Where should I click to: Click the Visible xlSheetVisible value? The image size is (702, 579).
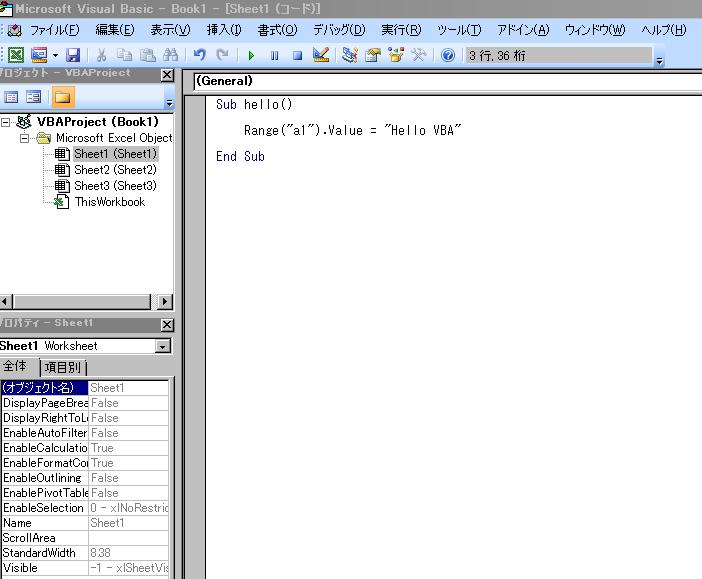tap(128, 568)
